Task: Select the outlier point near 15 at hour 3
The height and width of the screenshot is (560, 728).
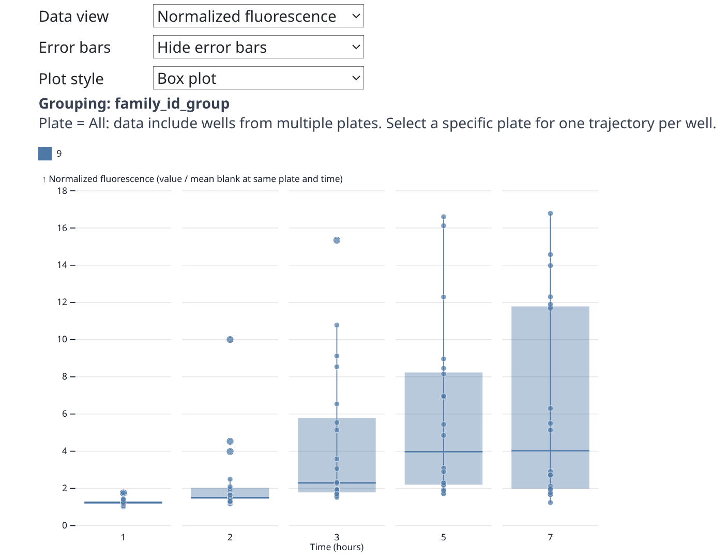Action: click(337, 240)
